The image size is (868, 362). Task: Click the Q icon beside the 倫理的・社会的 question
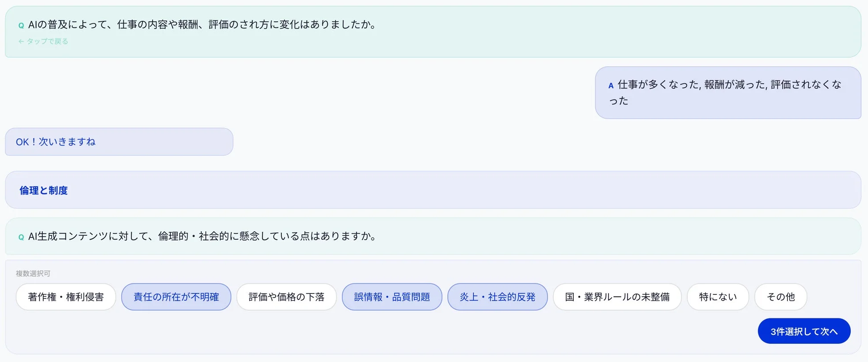20,237
